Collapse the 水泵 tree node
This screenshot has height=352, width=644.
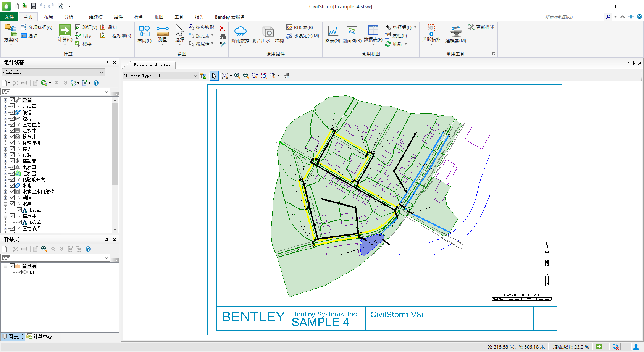[x=5, y=203]
